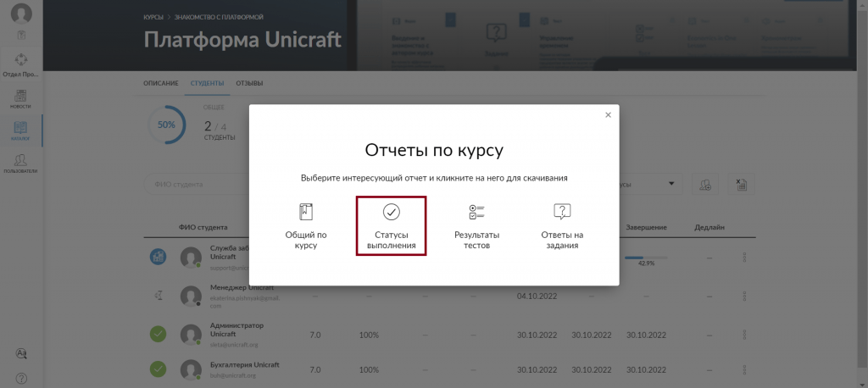Sort by ФИО студента column header

[203, 228]
